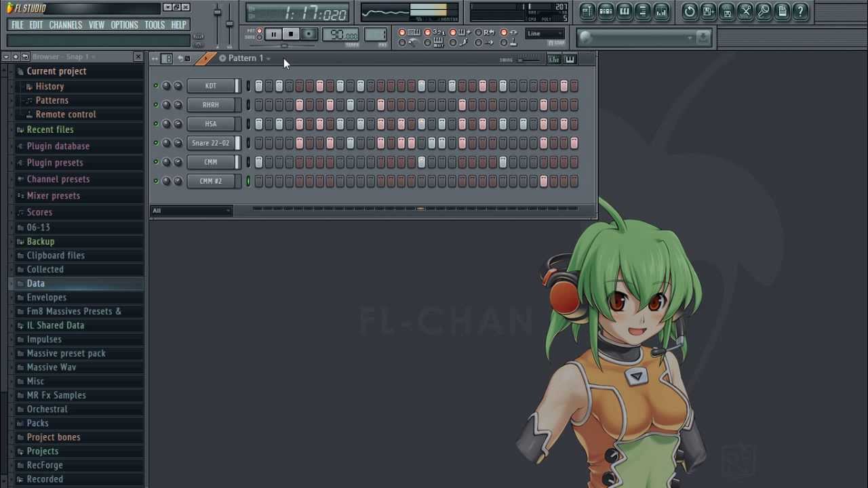The width and height of the screenshot is (868, 488).
Task: Switch to Pattern mode radio light
Action: coord(259,30)
